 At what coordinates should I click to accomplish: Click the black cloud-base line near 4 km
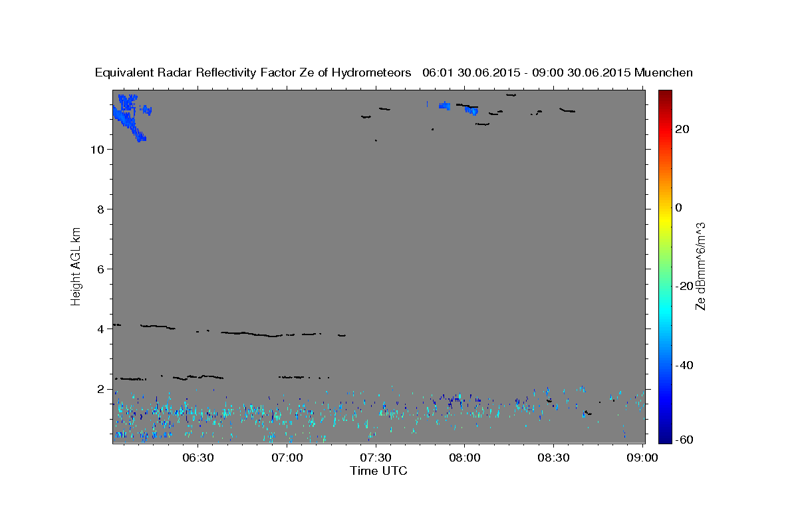click(x=253, y=332)
